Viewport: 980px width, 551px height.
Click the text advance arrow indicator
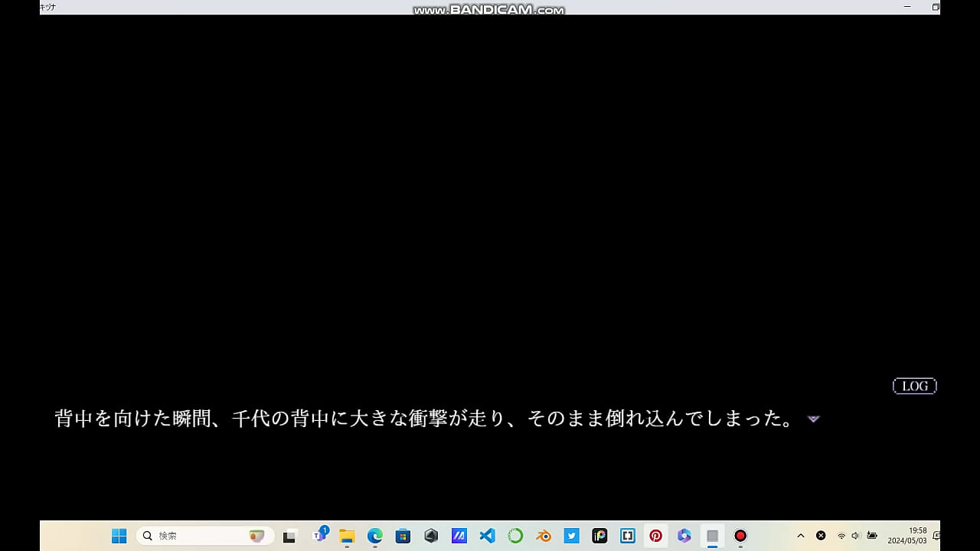click(x=814, y=419)
